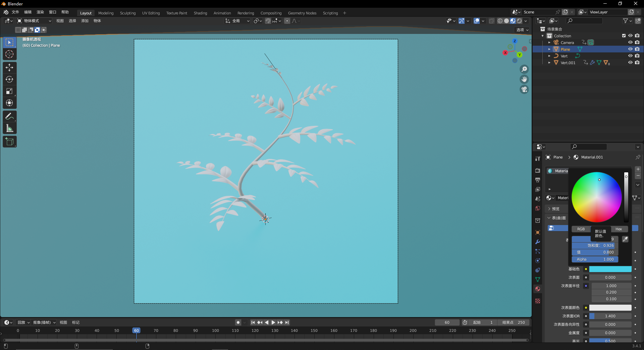Hide the Camera object in viewport
644x350 pixels.
(x=630, y=42)
